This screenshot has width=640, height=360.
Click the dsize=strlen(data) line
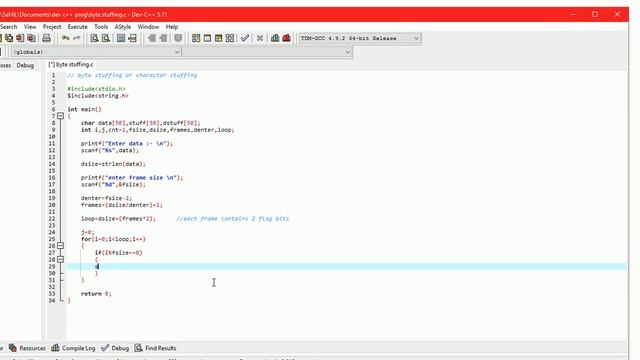pyautogui.click(x=113, y=164)
